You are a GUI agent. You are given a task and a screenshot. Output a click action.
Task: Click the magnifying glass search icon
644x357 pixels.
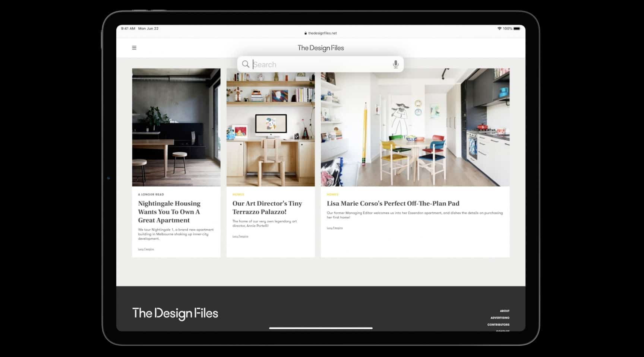pos(246,64)
